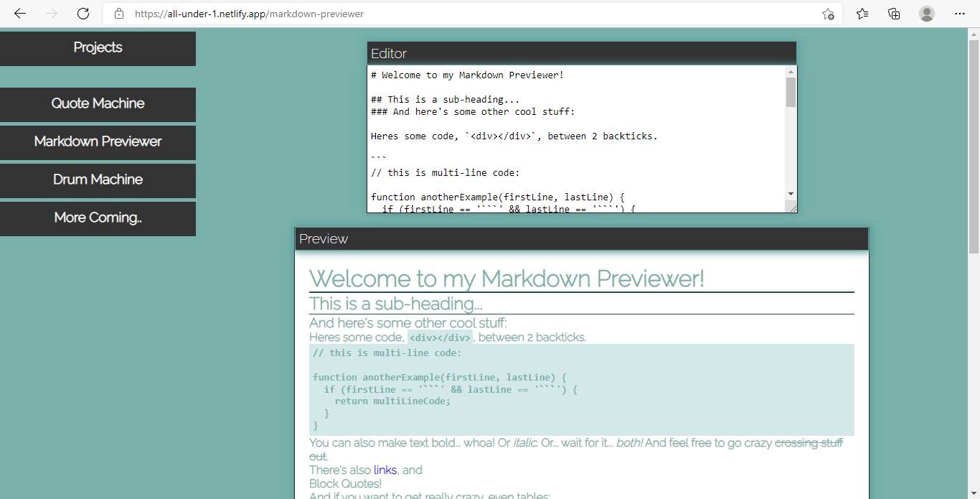Open browser settings and more menu

pyautogui.click(x=960, y=14)
